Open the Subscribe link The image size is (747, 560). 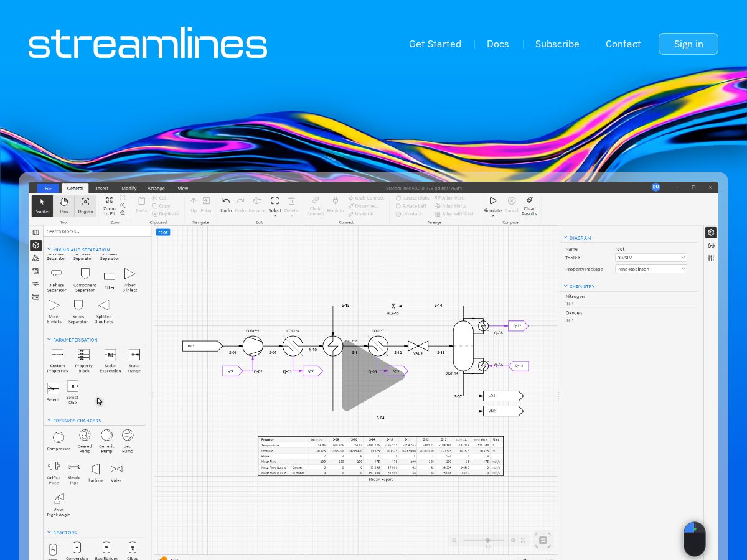(557, 44)
